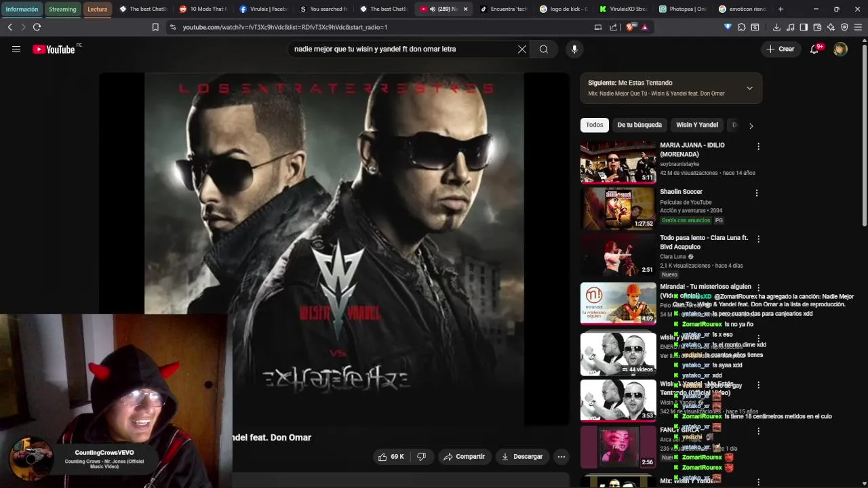Click the browser address bar URL

pos(285,27)
